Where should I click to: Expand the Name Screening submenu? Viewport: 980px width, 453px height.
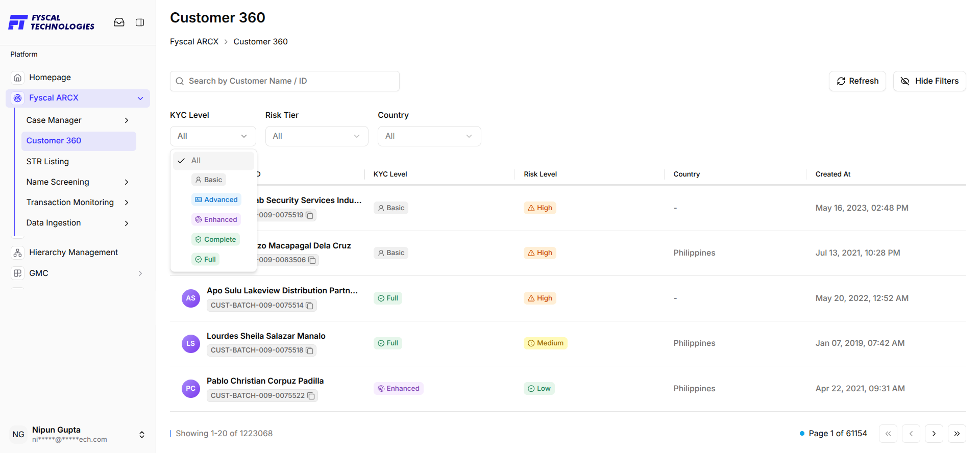(127, 182)
